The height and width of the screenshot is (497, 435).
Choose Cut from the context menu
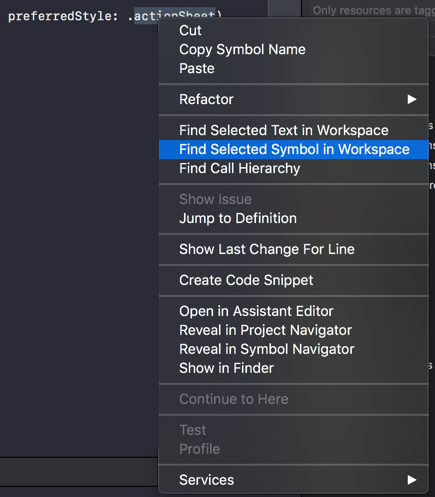tap(293, 31)
